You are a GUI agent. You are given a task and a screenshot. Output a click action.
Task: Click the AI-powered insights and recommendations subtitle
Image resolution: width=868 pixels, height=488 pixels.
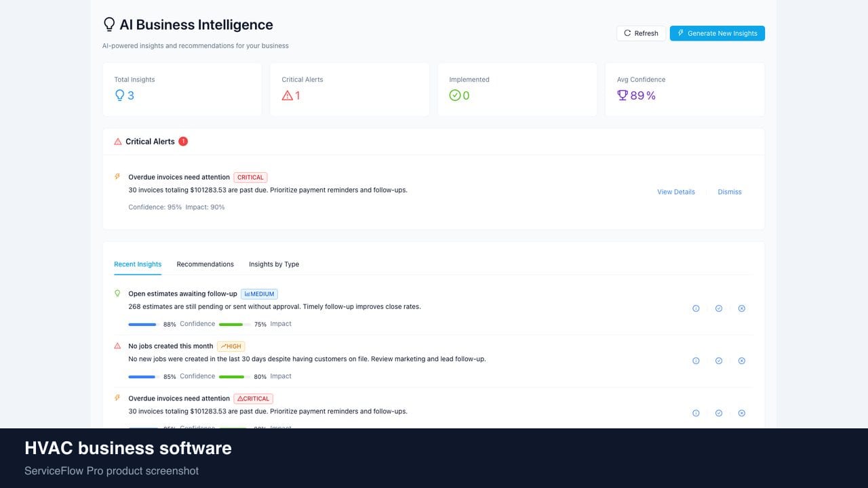pyautogui.click(x=195, y=46)
